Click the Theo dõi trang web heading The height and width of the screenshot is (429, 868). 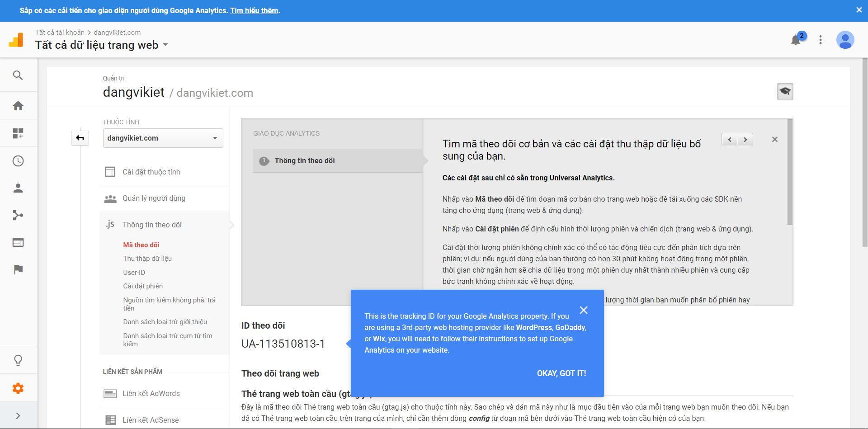coord(280,373)
